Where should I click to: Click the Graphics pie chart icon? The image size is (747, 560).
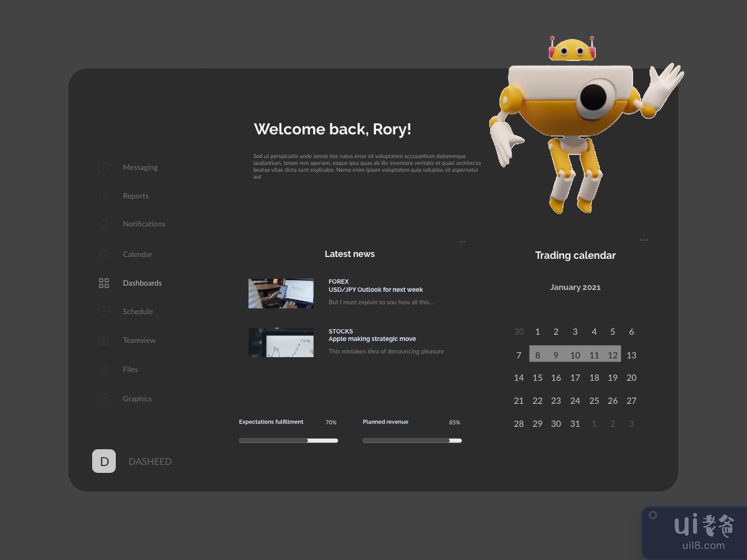tap(104, 399)
